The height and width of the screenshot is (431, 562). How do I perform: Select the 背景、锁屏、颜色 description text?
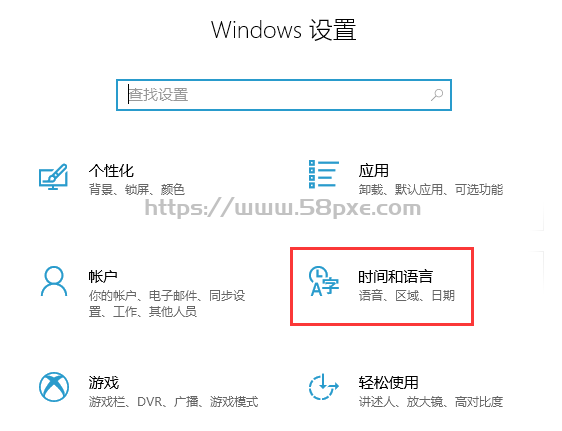(137, 189)
